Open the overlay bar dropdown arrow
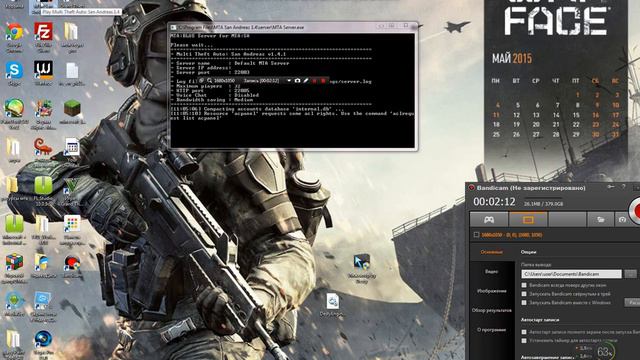This screenshot has width=640, height=360. point(289,81)
